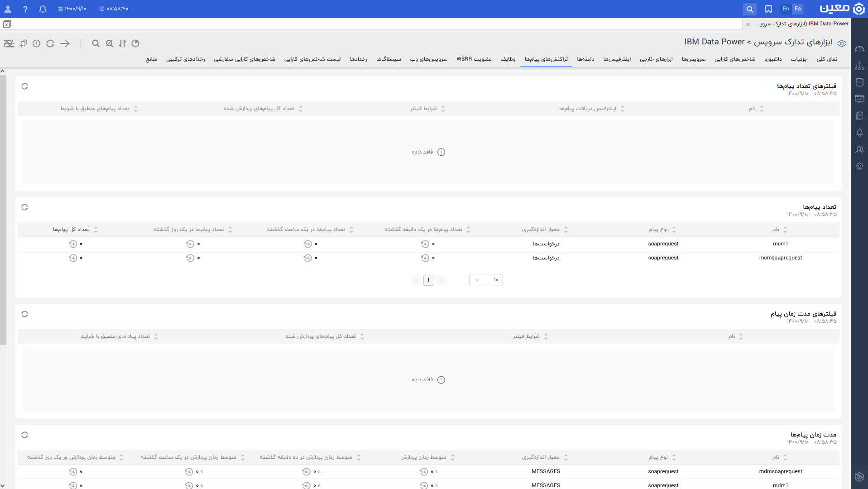Sort by اینترفیس دریافت پیام‌ها column
The width and height of the screenshot is (868, 489).
[x=592, y=109]
